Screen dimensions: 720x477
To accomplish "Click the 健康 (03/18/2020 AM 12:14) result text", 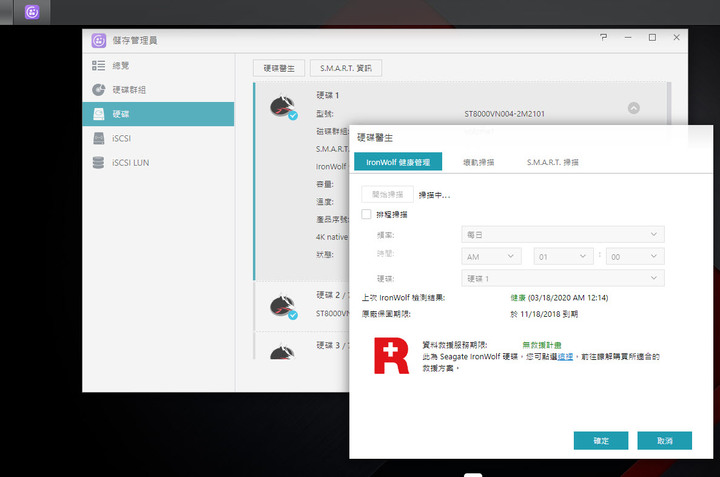I will pyautogui.click(x=559, y=297).
